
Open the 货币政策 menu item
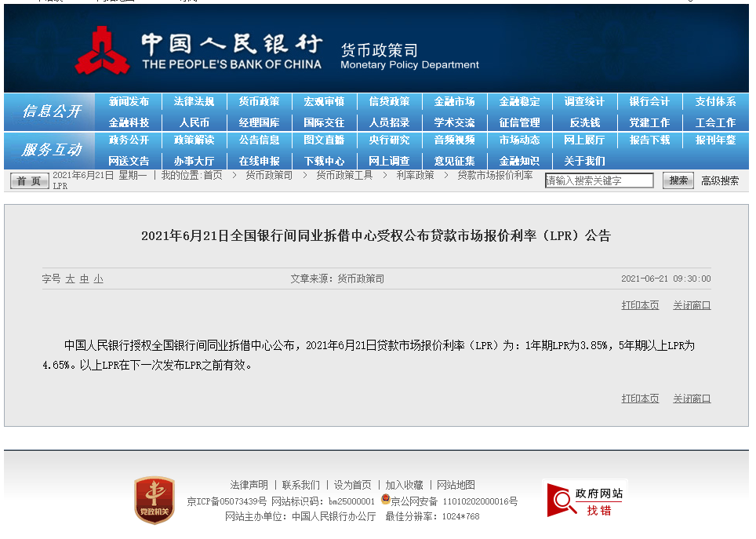(x=260, y=102)
